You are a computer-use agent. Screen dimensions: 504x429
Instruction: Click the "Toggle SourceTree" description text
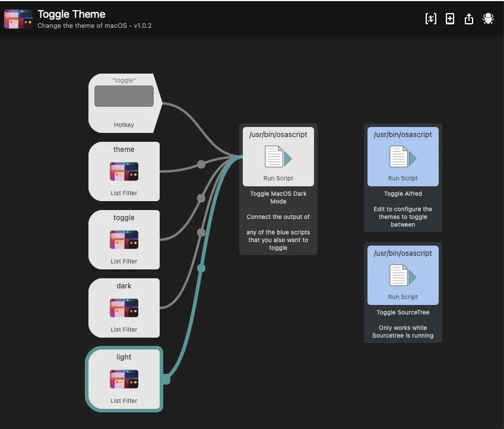(x=402, y=313)
